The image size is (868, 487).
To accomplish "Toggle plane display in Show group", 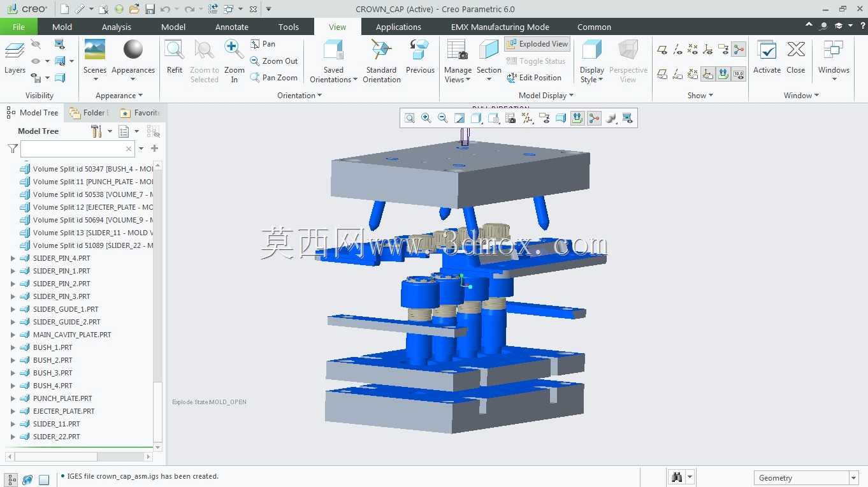I will 662,50.
